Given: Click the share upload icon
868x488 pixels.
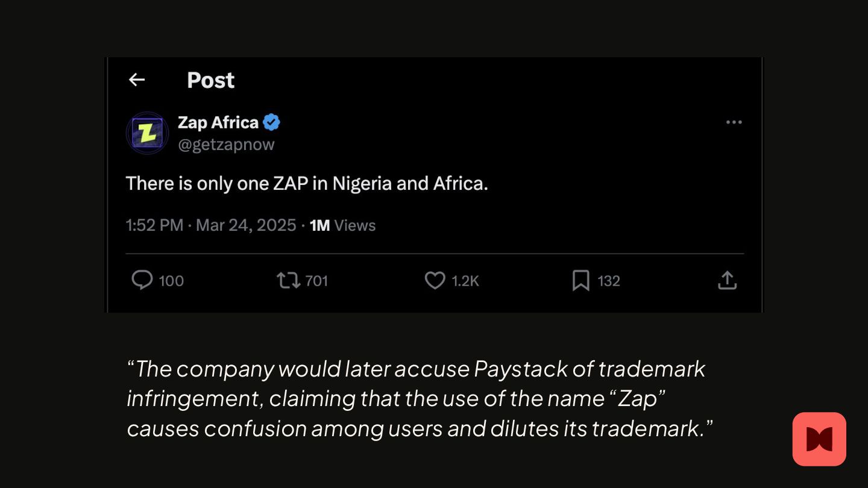Looking at the screenshot, I should click(727, 280).
